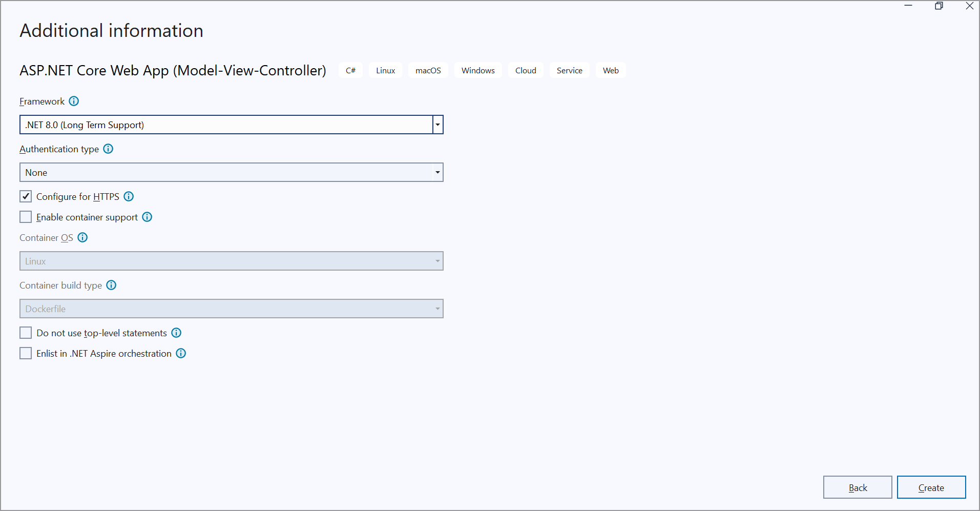The height and width of the screenshot is (511, 980).
Task: Open the Framework dropdown arrow
Action: click(437, 125)
